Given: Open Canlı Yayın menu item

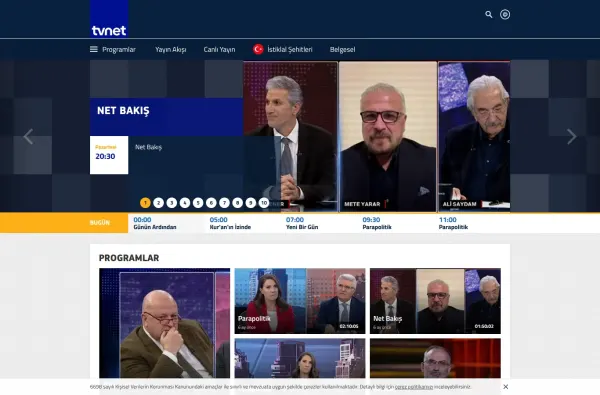Looking at the screenshot, I should tap(219, 49).
